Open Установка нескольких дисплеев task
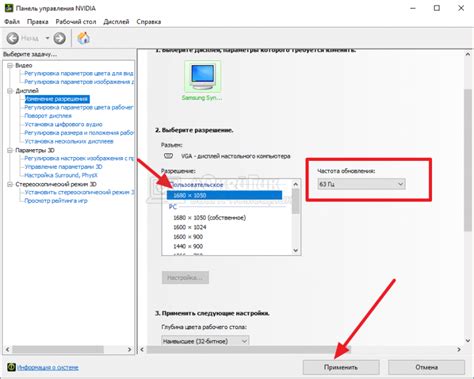The image size is (474, 379). (69, 141)
